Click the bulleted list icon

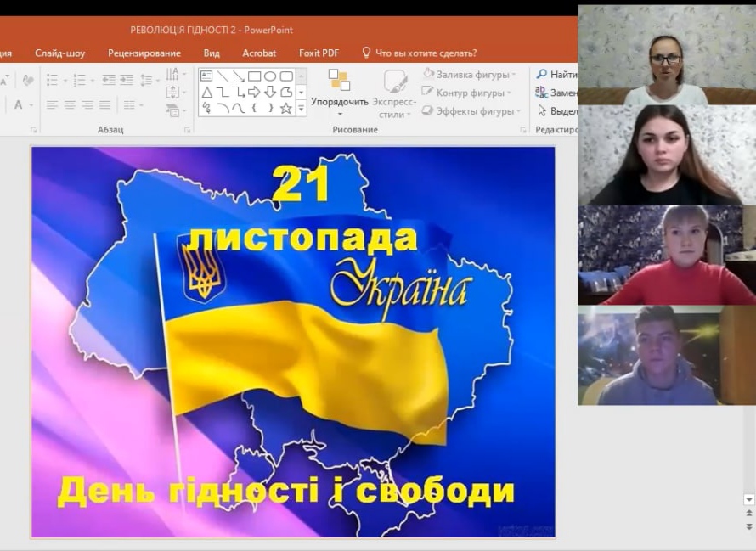pos(54,80)
